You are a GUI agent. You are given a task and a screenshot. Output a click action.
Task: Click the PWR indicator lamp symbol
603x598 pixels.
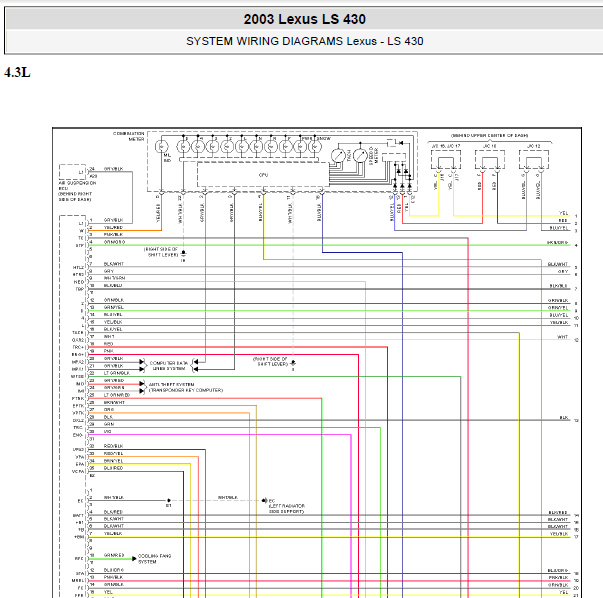coord(300,147)
